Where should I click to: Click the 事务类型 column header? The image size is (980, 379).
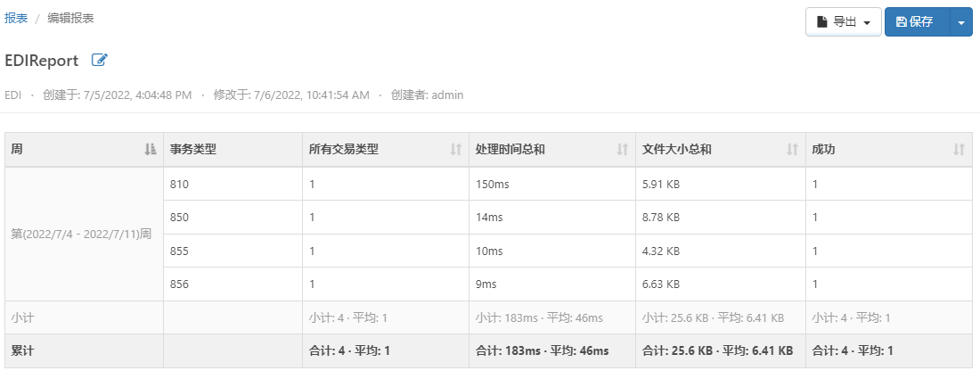coord(193,150)
